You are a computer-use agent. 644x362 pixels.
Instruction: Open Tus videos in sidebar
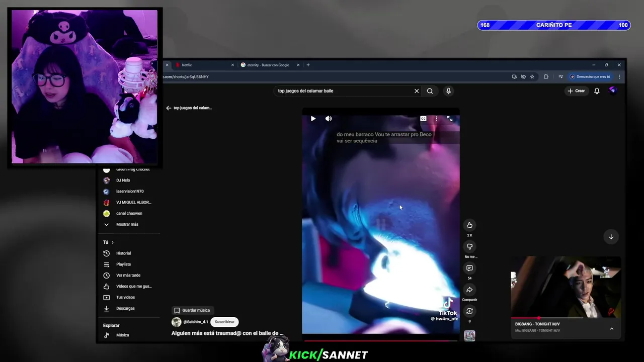pos(126,298)
